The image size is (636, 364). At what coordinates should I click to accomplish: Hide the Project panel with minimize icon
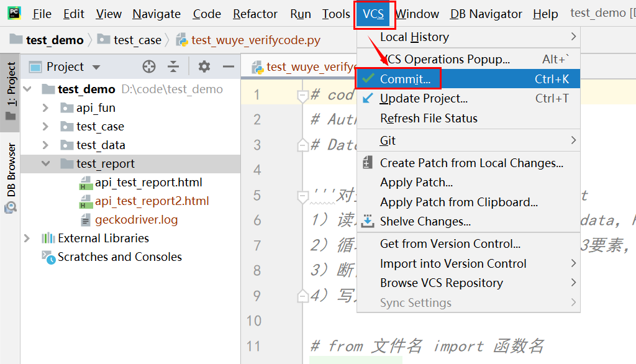coord(229,66)
